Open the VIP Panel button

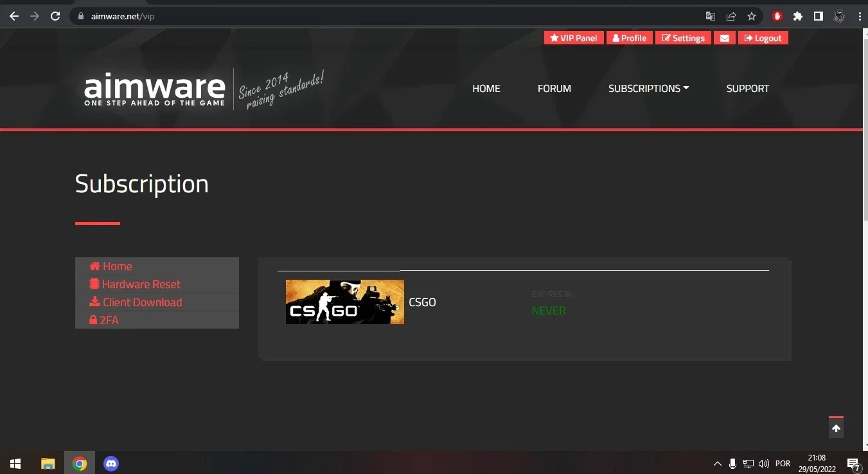[x=574, y=38]
